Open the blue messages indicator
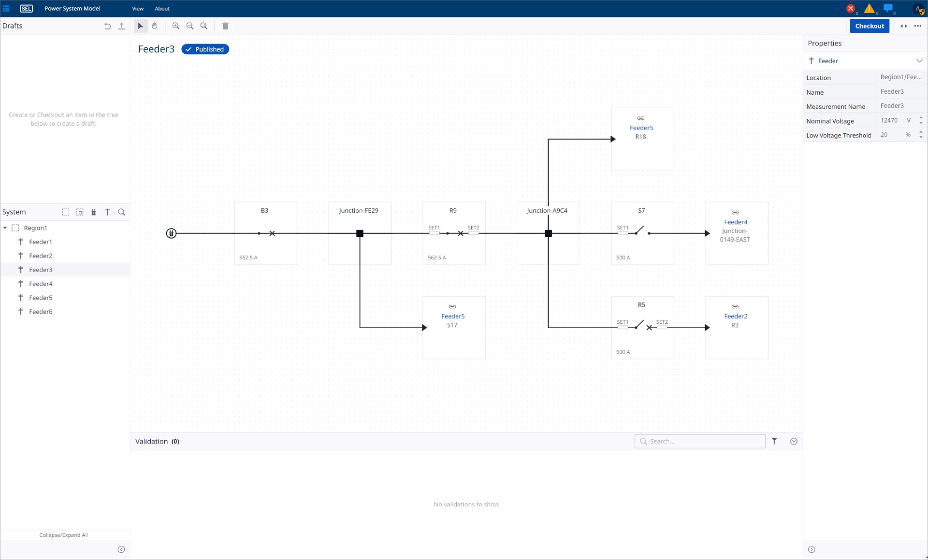The height and width of the screenshot is (560, 928). (x=888, y=9)
